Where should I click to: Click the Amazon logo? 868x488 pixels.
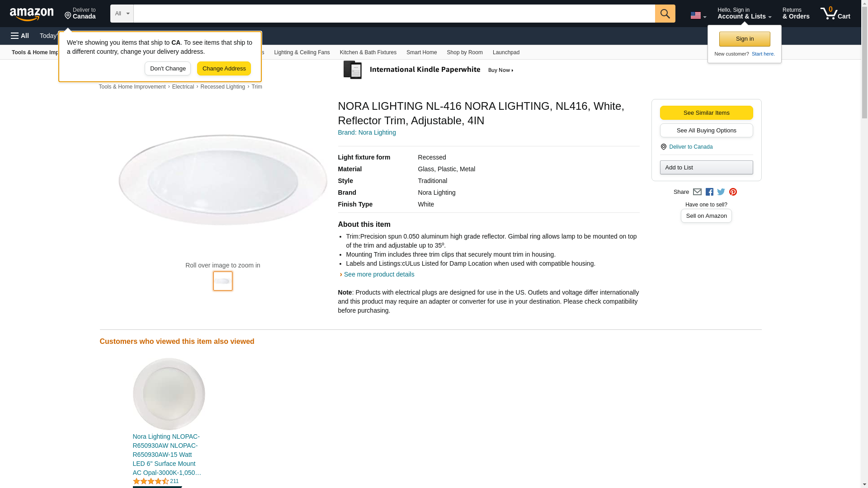[x=32, y=14]
